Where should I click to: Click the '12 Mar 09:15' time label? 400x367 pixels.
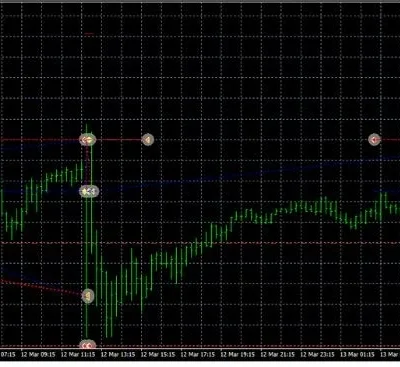click(38, 354)
